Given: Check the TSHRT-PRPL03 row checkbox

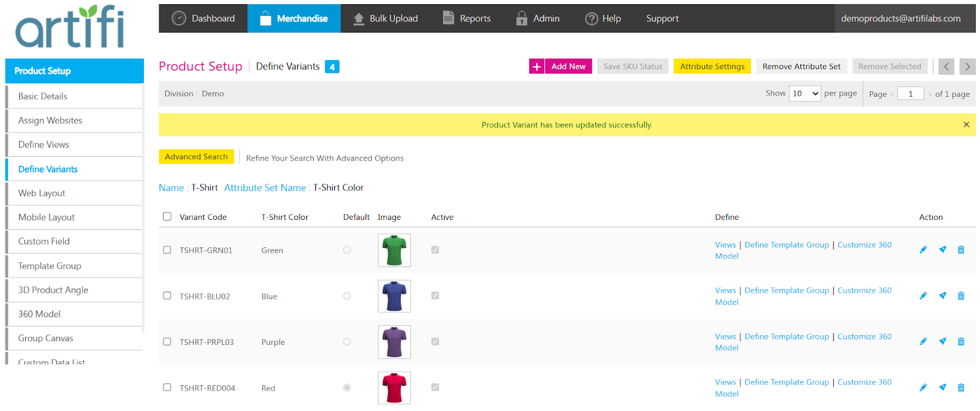Looking at the screenshot, I should (x=167, y=342).
